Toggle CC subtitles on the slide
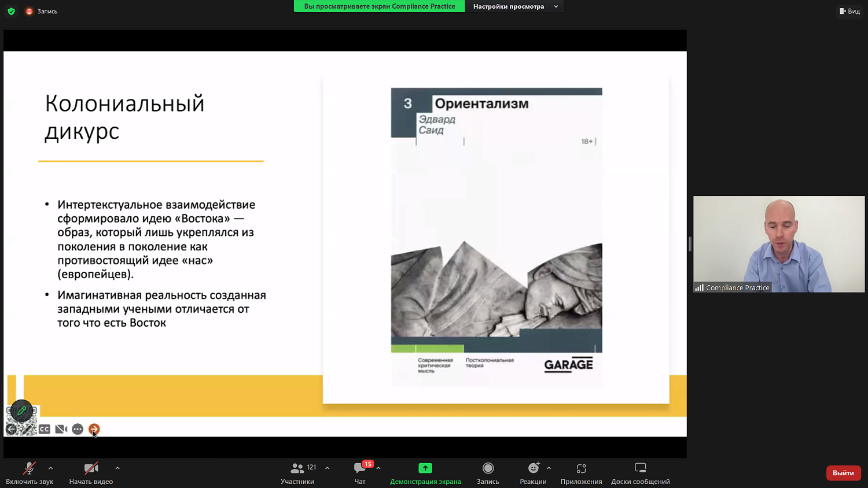 (x=45, y=429)
